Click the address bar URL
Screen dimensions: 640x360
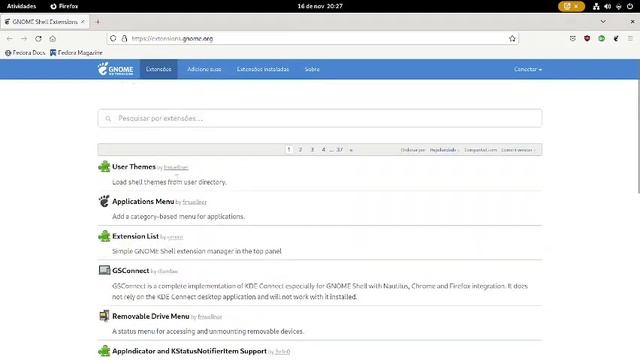tap(172, 38)
